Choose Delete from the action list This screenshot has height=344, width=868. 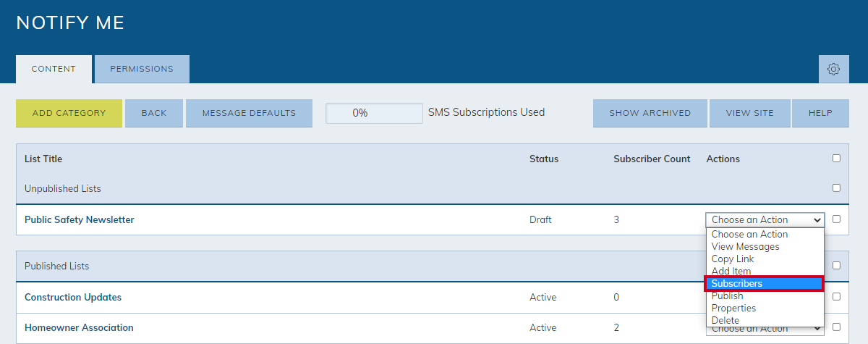tap(765, 320)
